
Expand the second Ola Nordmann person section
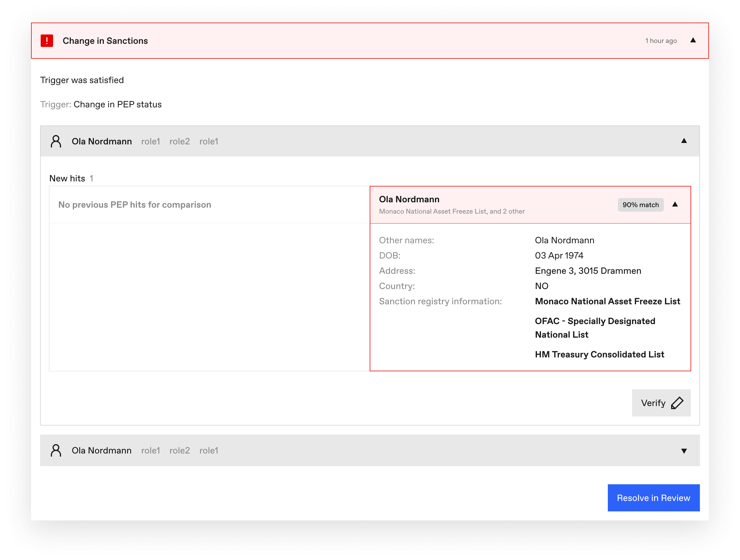coord(684,451)
